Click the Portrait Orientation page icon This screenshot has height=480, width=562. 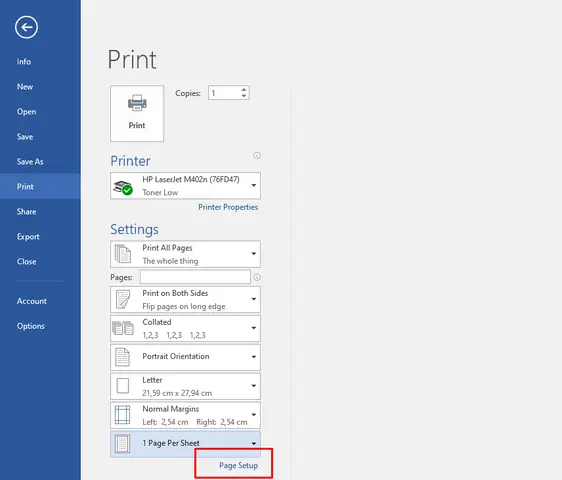pyautogui.click(x=122, y=357)
